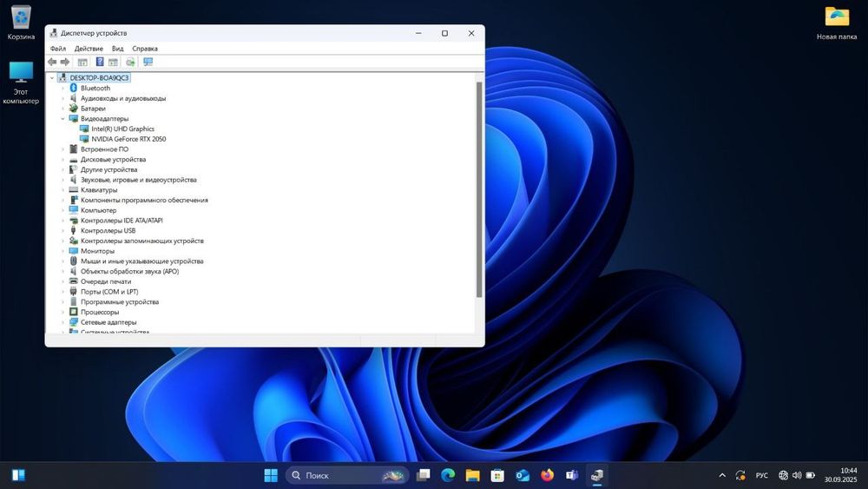The height and width of the screenshot is (489, 868).
Task: Collapse the DESKTOP-BOA9QC3 root node
Action: [x=52, y=78]
